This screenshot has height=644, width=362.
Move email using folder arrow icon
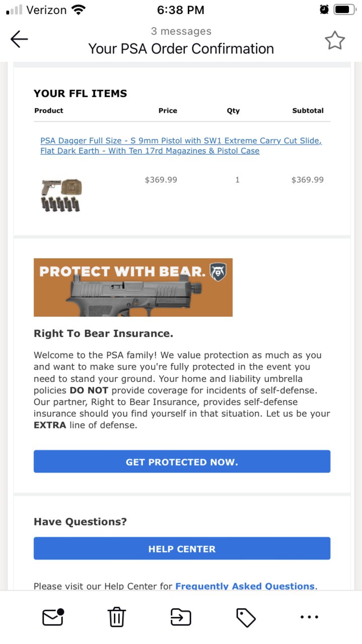point(181,617)
